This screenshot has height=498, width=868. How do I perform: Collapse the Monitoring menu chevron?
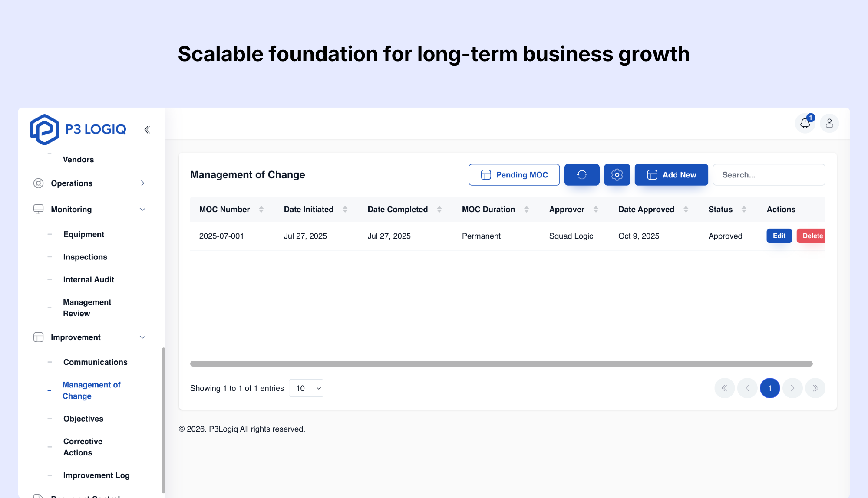pos(142,210)
